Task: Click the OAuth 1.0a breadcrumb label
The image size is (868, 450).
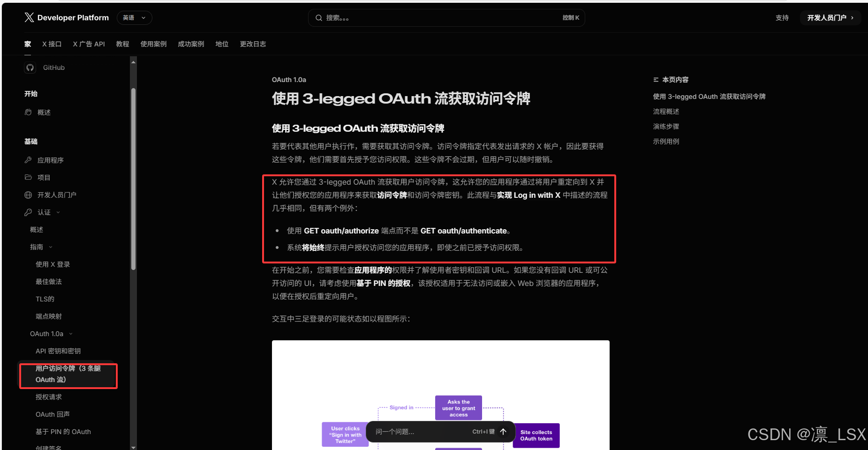Action: tap(289, 80)
